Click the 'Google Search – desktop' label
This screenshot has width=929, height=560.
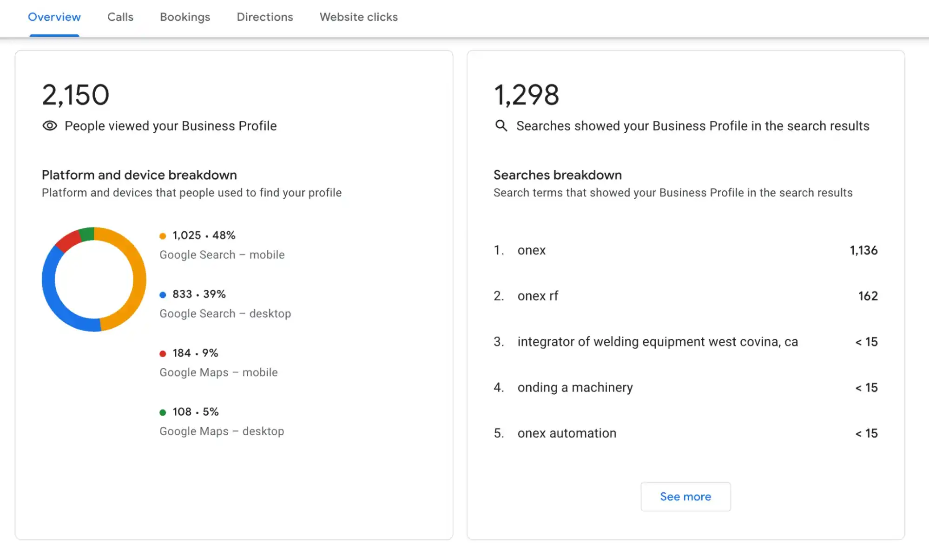tap(225, 314)
